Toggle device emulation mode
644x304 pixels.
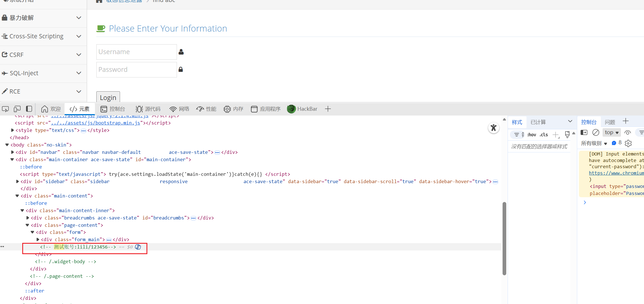click(17, 109)
